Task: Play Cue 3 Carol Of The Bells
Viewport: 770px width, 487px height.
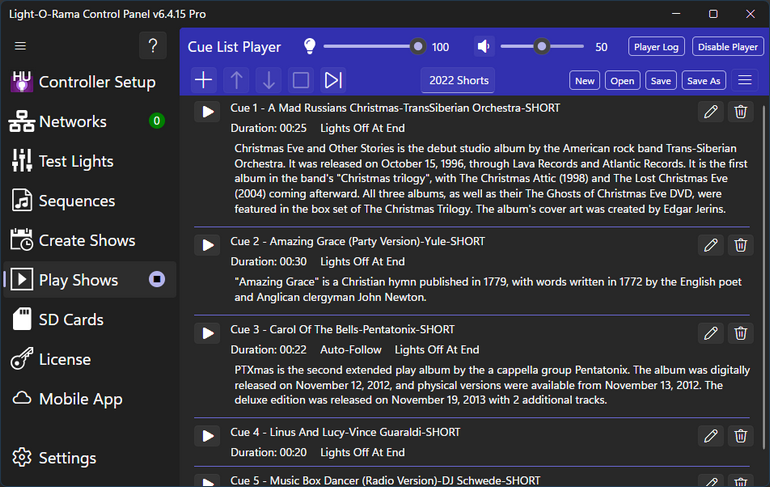Action: coord(207,333)
